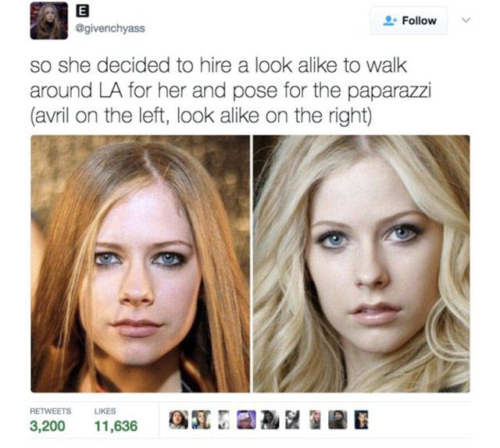Screen dimensions: 500x448
Task: Click the purple-background liker avatar
Action: [246, 420]
